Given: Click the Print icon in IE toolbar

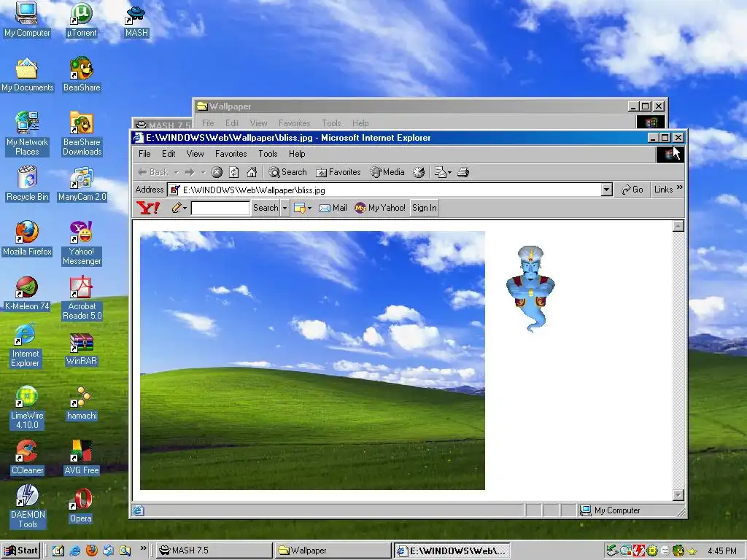Looking at the screenshot, I should (x=463, y=172).
